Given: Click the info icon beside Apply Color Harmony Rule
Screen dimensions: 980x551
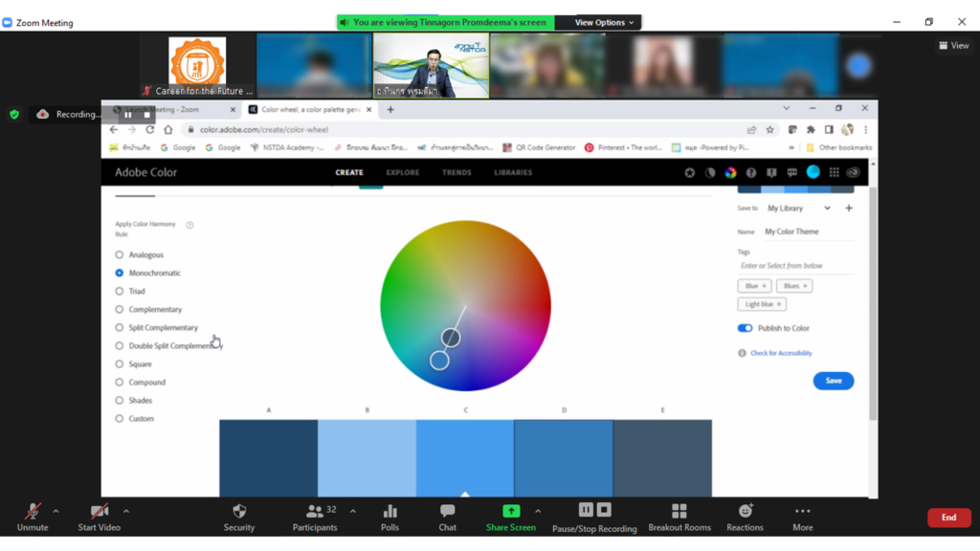Looking at the screenshot, I should 190,225.
